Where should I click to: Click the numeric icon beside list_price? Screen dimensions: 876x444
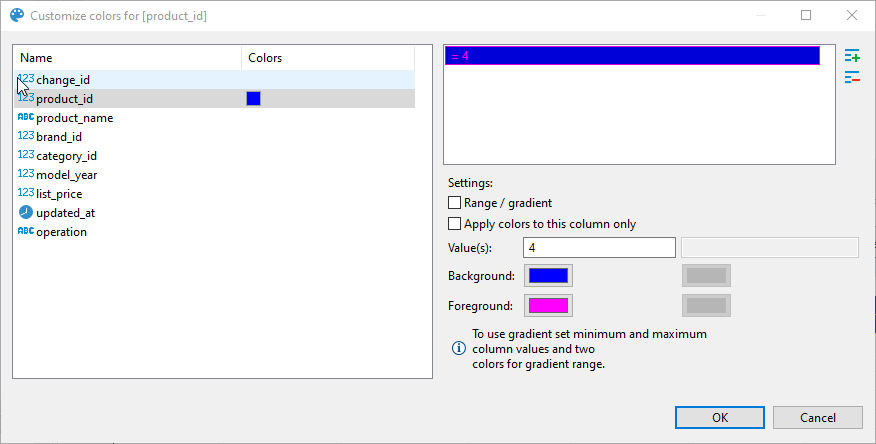tap(26, 193)
